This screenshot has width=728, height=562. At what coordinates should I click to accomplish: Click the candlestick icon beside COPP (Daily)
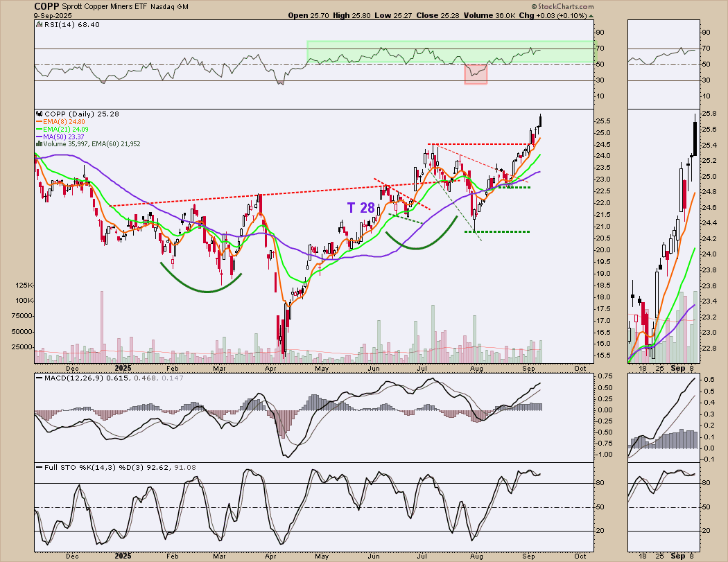point(40,114)
